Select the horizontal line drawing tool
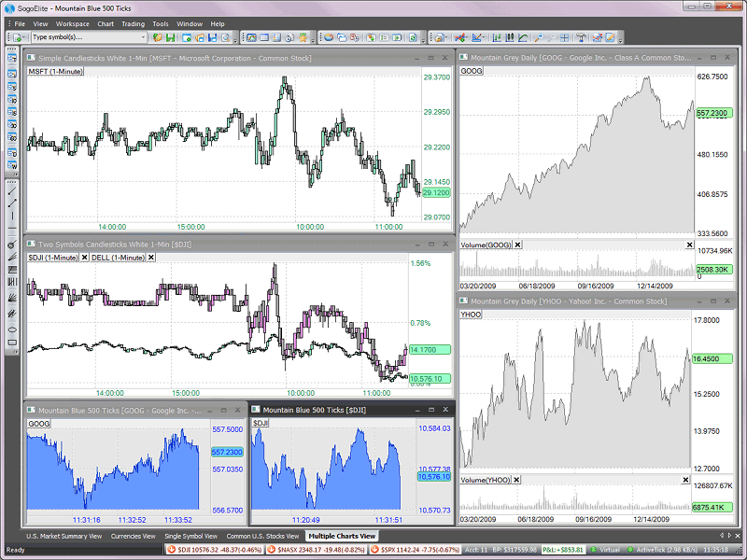Image resolution: width=747 pixels, height=560 pixels. coord(12,229)
